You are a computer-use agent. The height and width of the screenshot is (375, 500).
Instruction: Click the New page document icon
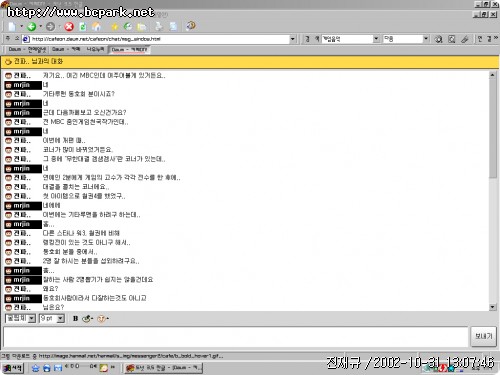[x=12, y=26]
